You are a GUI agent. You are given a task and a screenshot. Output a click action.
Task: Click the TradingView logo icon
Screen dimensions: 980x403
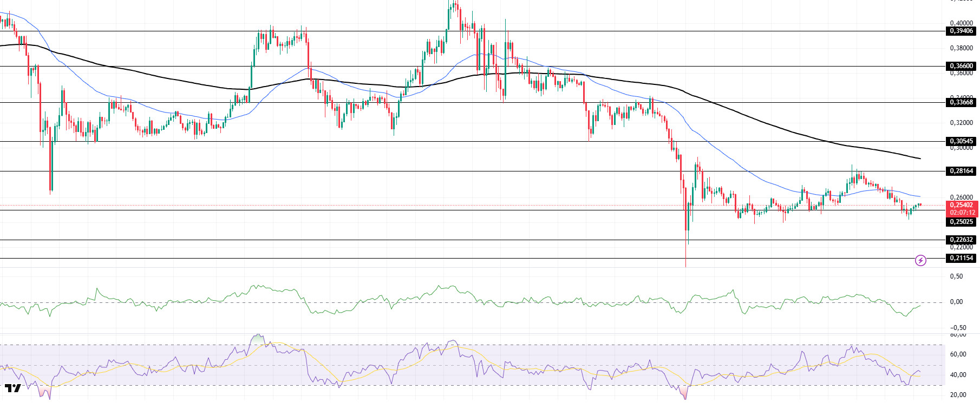point(12,388)
